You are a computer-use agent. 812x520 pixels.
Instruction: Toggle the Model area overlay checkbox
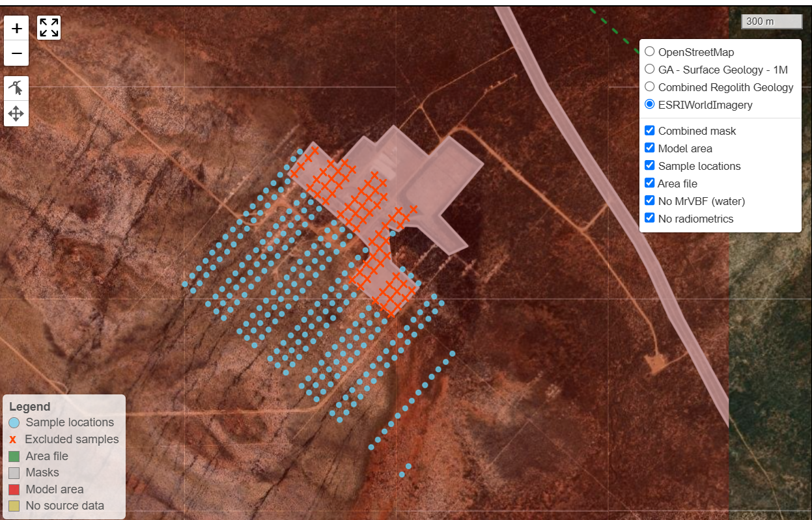coord(649,148)
